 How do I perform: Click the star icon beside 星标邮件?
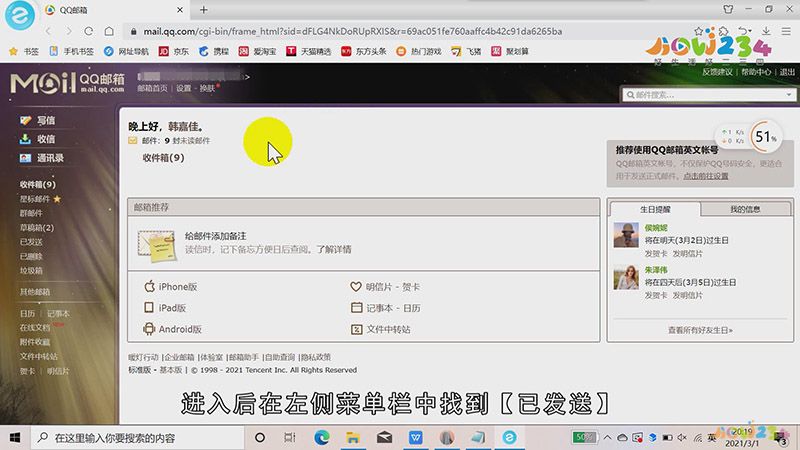[57, 199]
